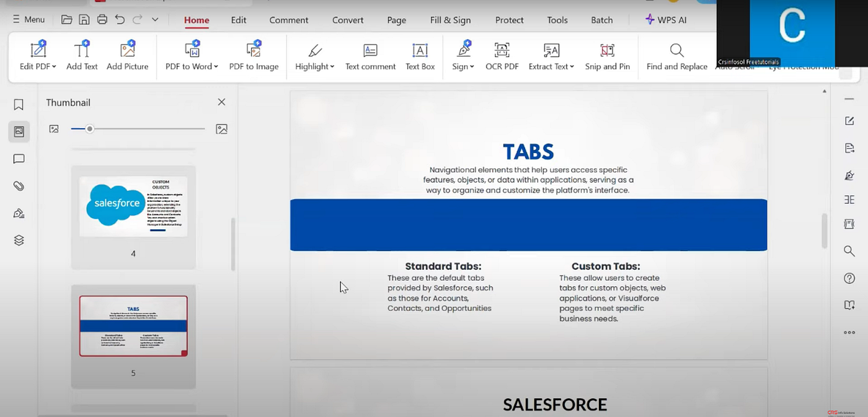Open the Bookmark panel in left sidebar
The height and width of the screenshot is (417, 868).
19,105
